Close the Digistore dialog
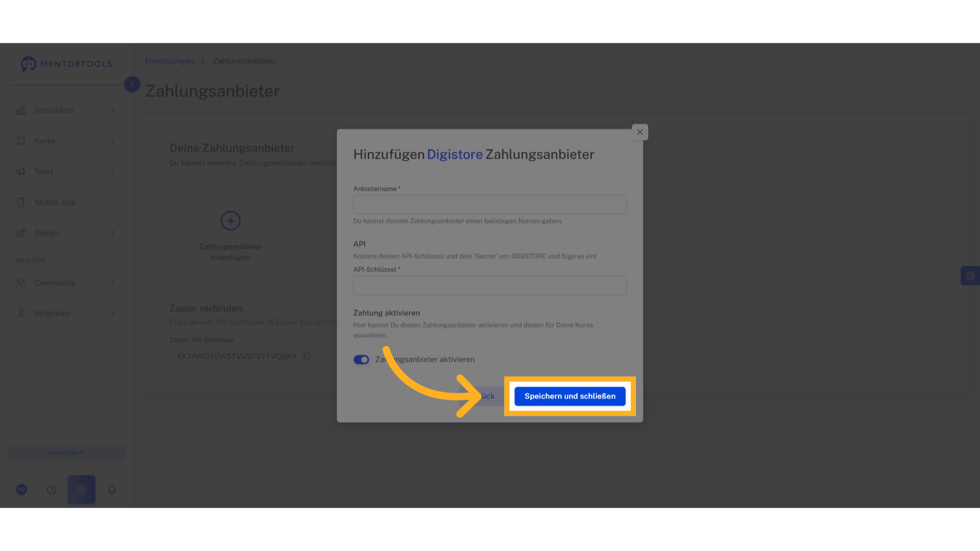The width and height of the screenshot is (980, 551). (640, 132)
